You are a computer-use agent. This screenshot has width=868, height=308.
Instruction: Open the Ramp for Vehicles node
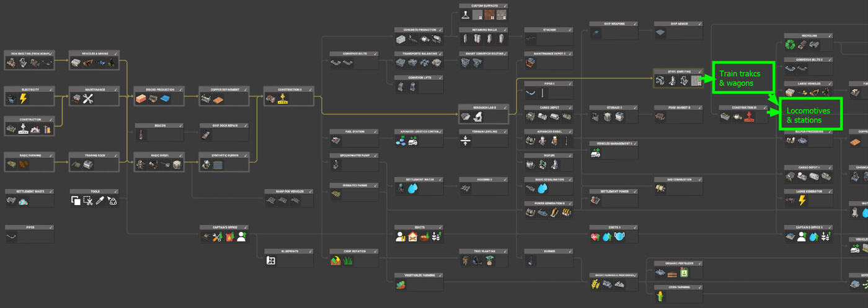[x=289, y=198]
